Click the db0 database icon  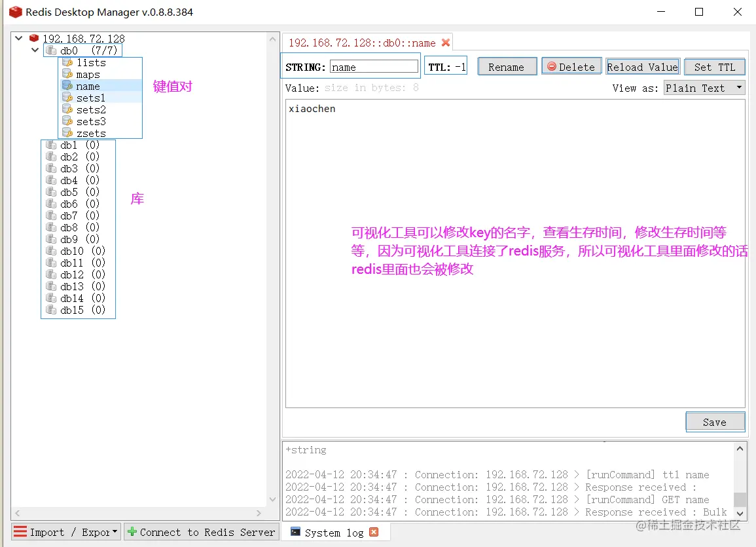(50, 50)
